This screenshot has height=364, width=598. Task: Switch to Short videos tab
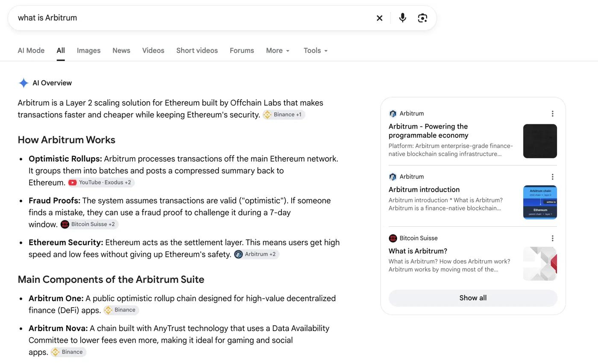(x=197, y=50)
